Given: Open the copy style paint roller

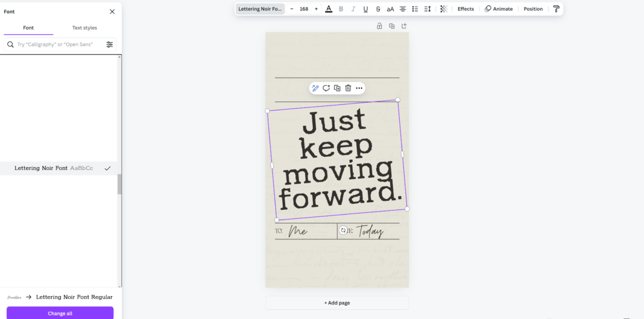Looking at the screenshot, I should [x=556, y=9].
